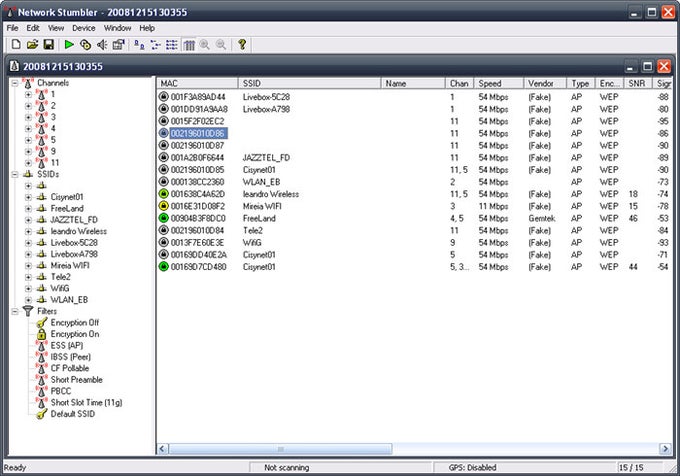Screen dimensions: 680x476
Task: Expand channel 1 in the tree
Action: point(28,94)
